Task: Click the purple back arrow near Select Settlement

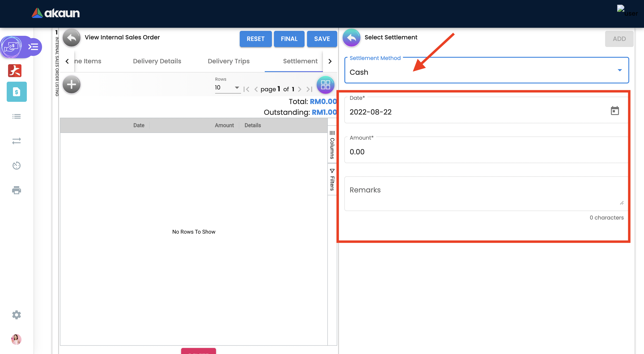Action: coord(351,38)
